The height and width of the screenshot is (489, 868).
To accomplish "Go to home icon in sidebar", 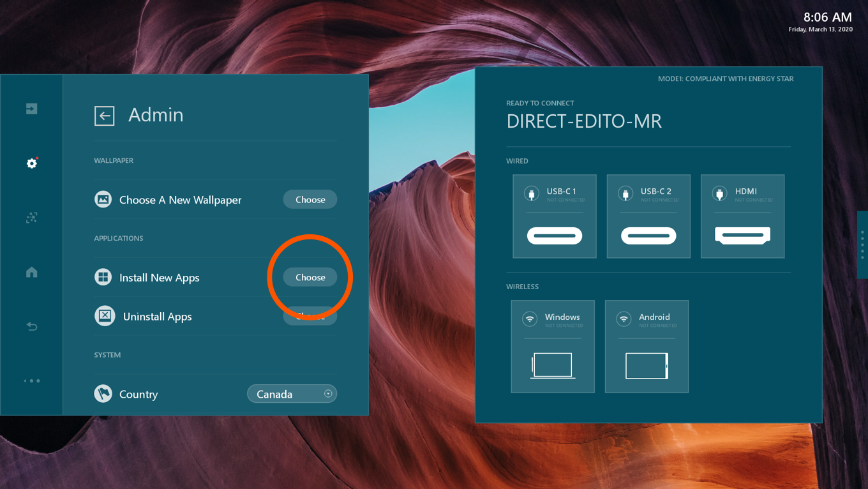I will click(x=31, y=272).
